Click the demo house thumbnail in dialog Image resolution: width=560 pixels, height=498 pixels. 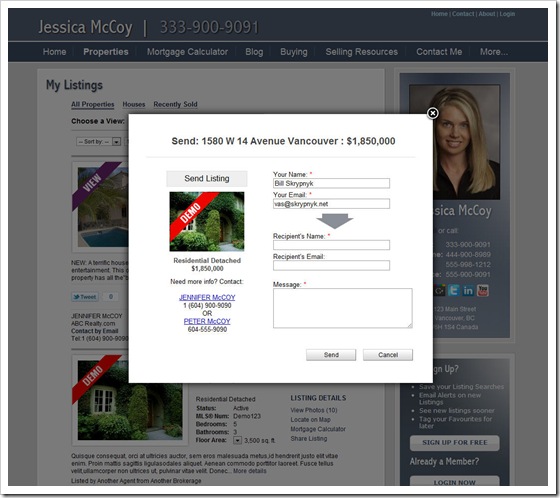(207, 221)
